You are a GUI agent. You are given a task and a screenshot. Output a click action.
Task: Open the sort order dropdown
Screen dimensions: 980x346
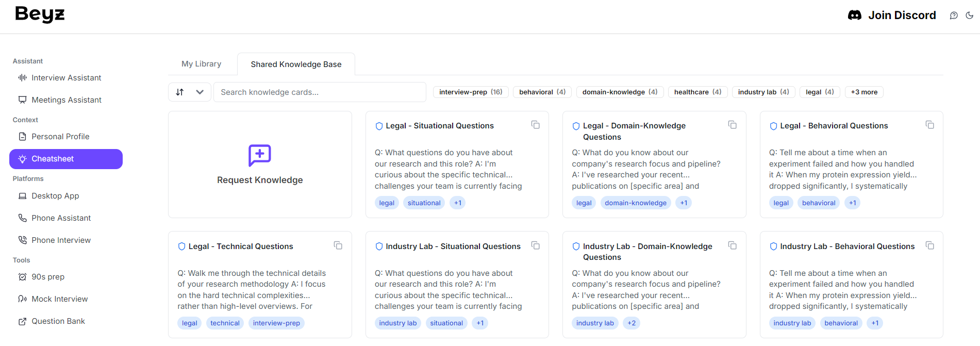tap(189, 92)
